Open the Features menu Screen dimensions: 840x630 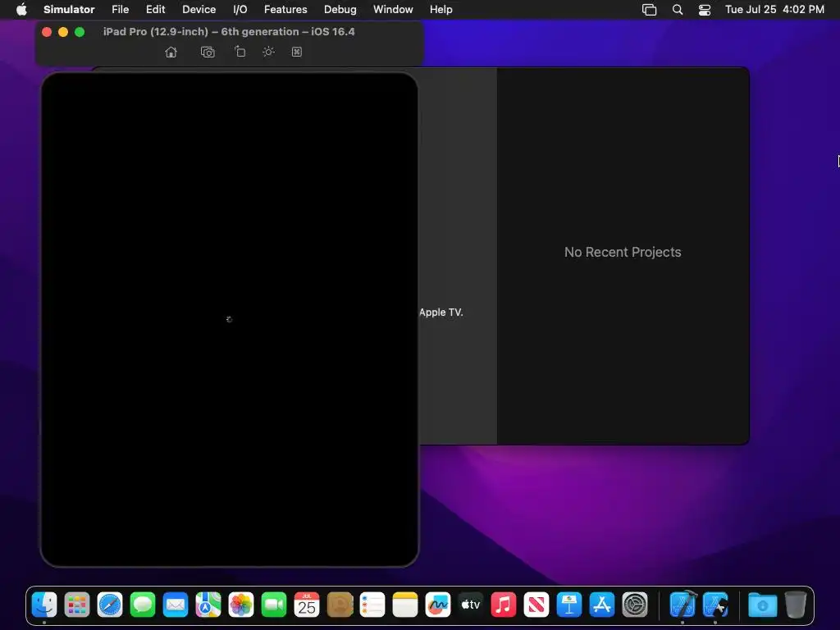point(285,9)
